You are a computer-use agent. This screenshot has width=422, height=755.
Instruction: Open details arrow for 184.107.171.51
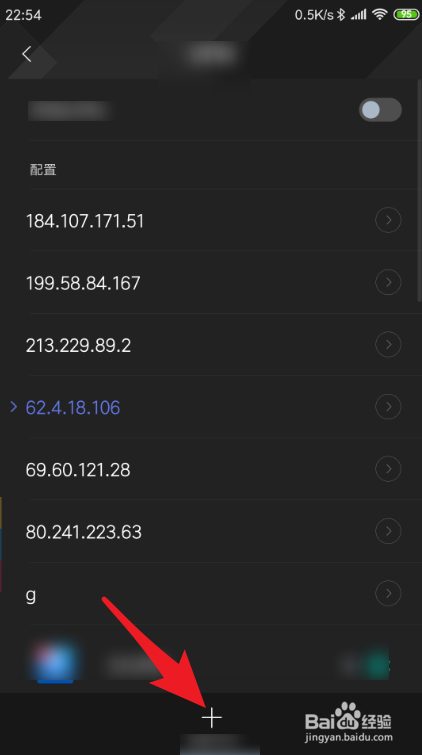pyautogui.click(x=388, y=221)
